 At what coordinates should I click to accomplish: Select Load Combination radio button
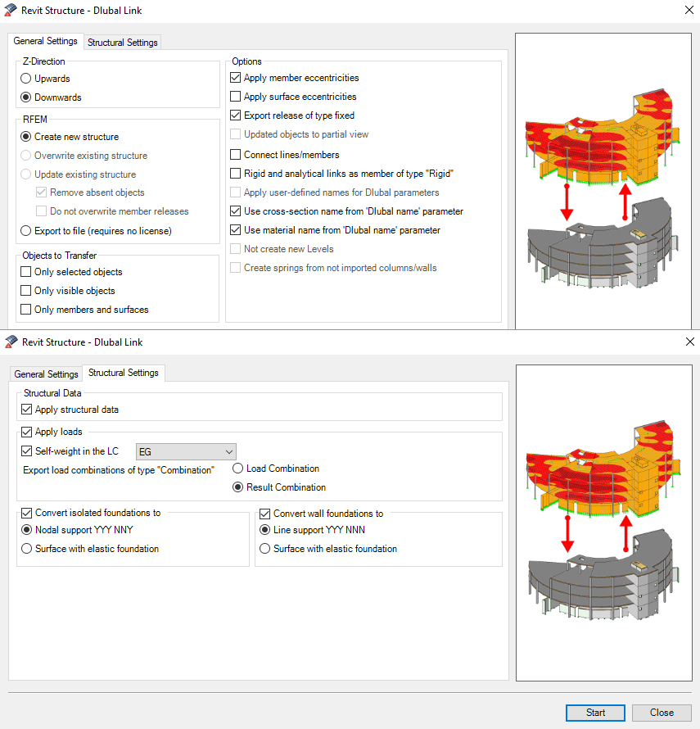coord(238,469)
